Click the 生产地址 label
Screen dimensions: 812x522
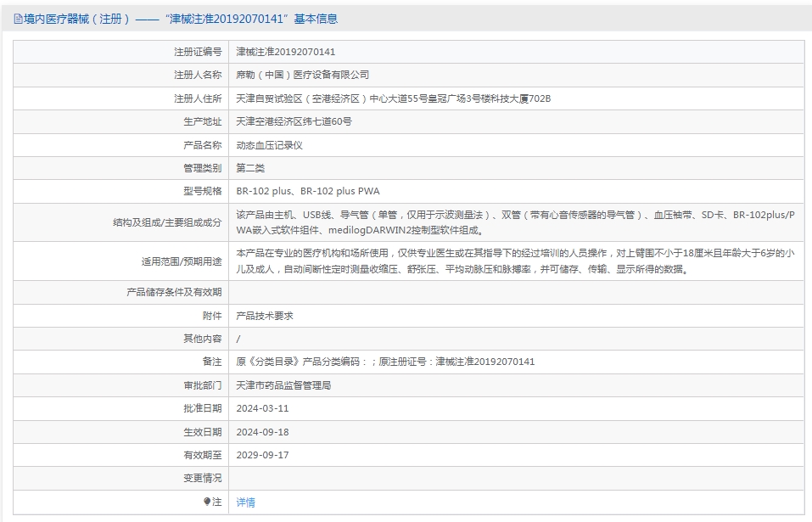203,121
